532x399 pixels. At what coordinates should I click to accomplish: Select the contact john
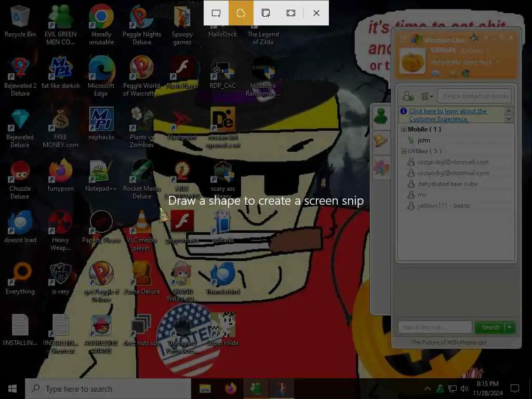[x=424, y=140]
